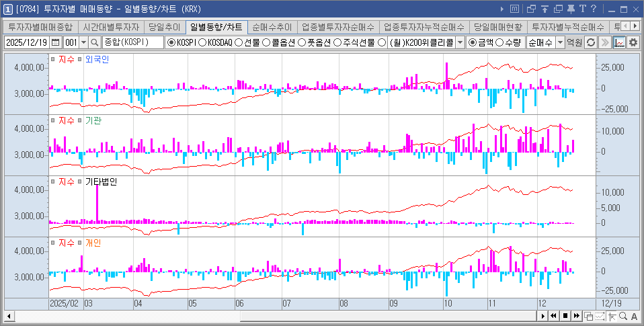Select the KOSPI radio button
The width and height of the screenshot is (644, 326).
(x=171, y=43)
